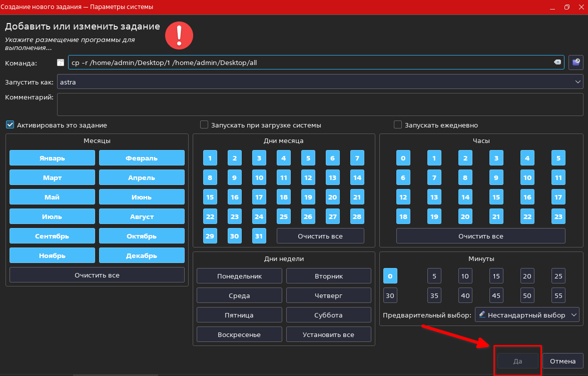Expand the Запустить как user dropdown
Screen dimensions: 588x376
click(578, 81)
